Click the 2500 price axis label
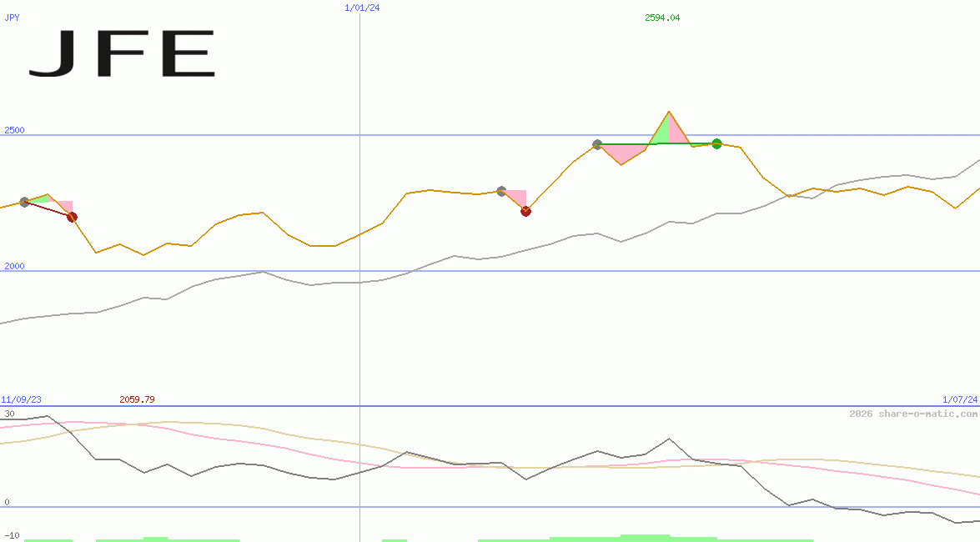Screen dimensions: 980x542 point(14,130)
